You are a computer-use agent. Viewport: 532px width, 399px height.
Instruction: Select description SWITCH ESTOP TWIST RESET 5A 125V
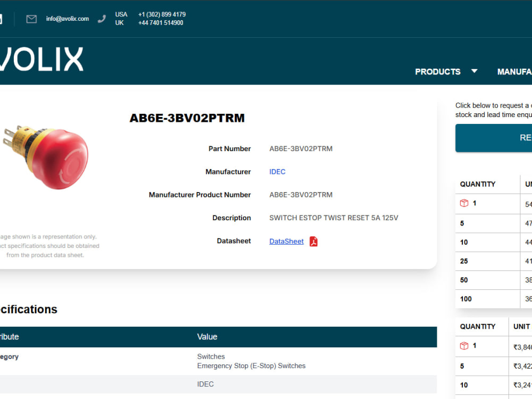click(334, 218)
